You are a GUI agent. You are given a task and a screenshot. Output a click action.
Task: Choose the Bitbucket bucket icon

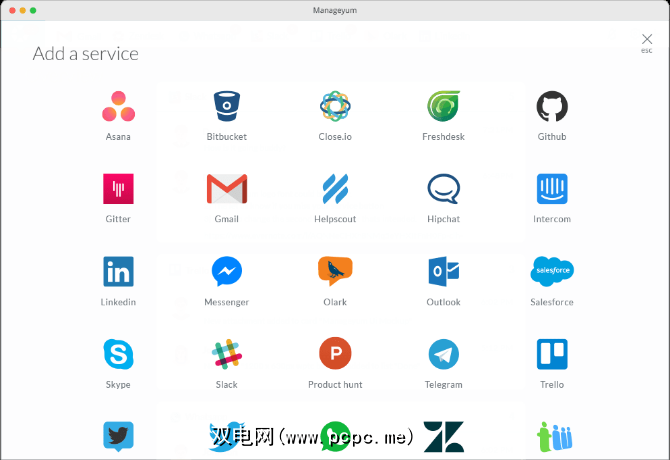pos(226,106)
